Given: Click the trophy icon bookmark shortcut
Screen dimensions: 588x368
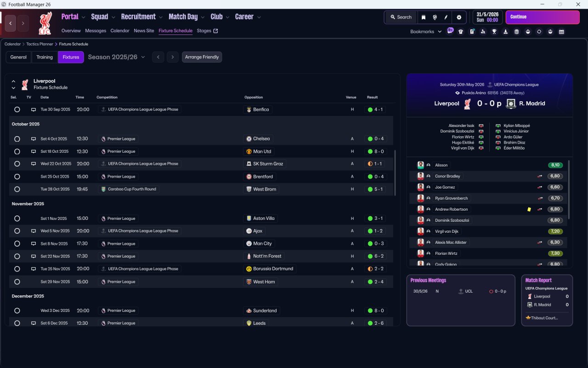Looking at the screenshot, I should [x=494, y=32].
